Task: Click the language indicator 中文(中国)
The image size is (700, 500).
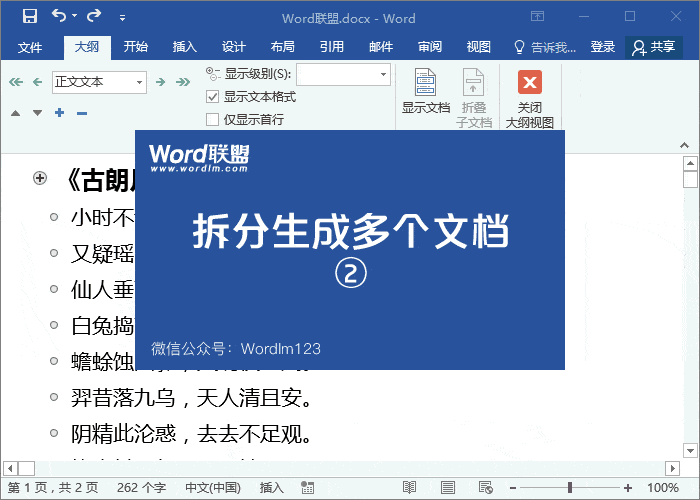Action: coord(213,488)
